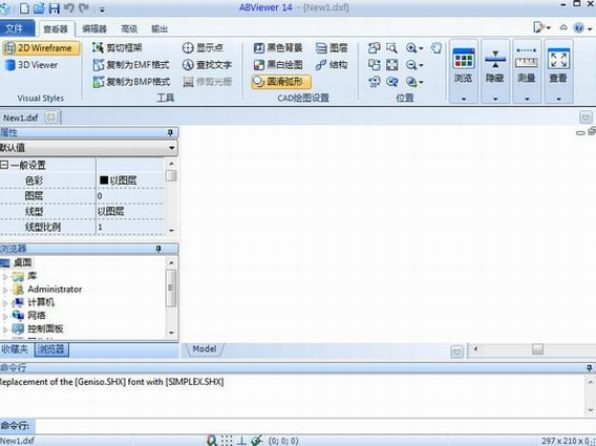The height and width of the screenshot is (446, 596).
Task: Expand the Administrator tree node
Action: click(5, 290)
